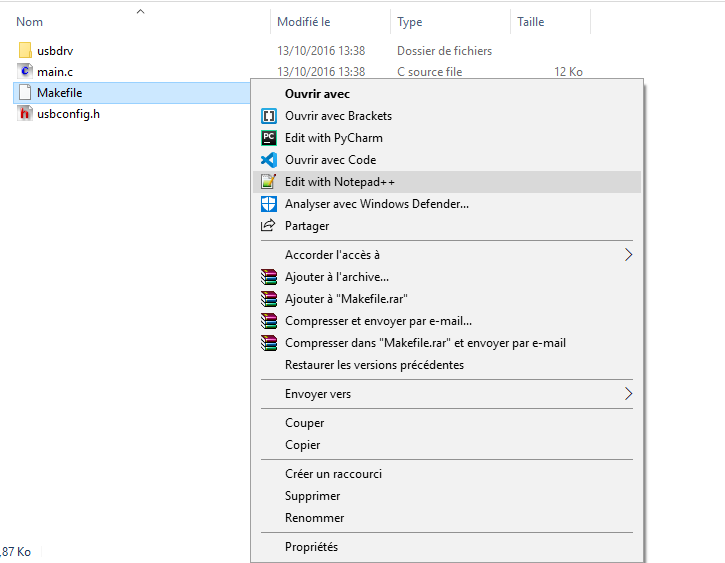725x563 pixels.
Task: Click the Partager share icon
Action: click(268, 226)
